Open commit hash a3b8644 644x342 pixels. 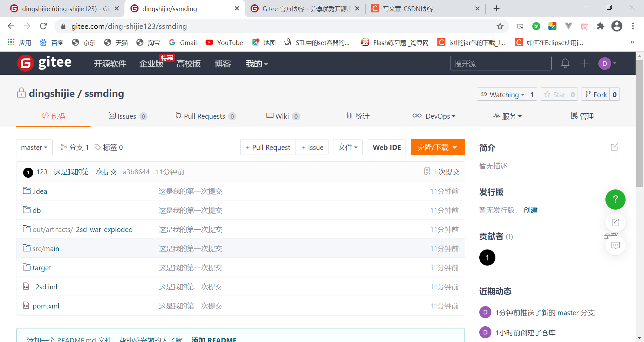136,172
